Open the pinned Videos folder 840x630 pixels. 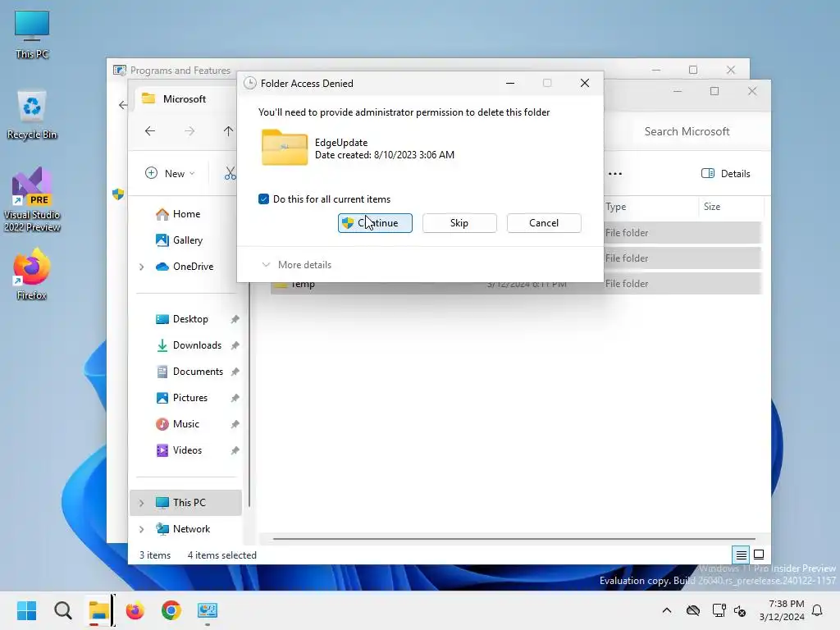point(187,450)
